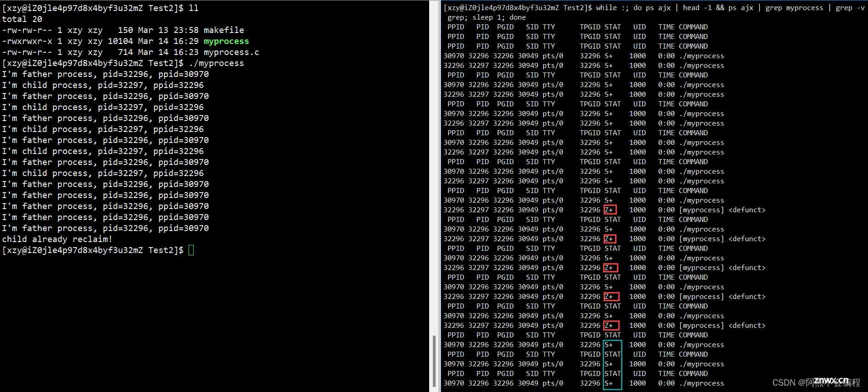This screenshot has height=392, width=868.
Task: Click the 'll' command in the left terminal
Action: (x=194, y=8)
